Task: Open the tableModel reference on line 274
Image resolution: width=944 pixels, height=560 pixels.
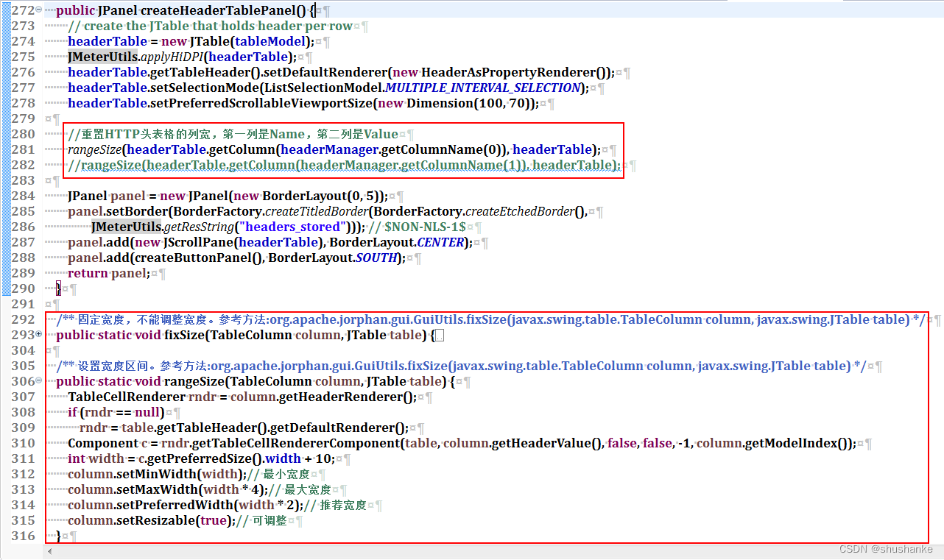Action: point(270,41)
